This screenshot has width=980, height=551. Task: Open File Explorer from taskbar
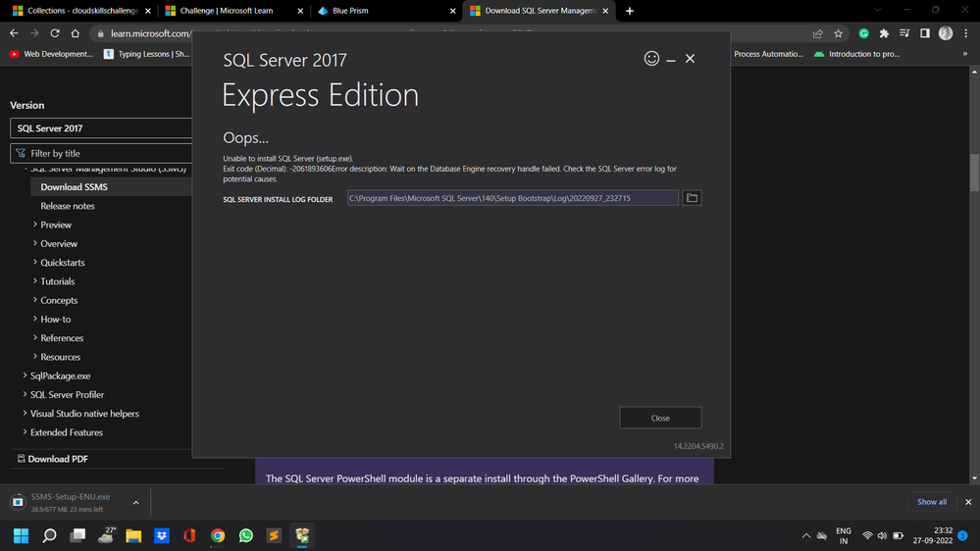pos(133,535)
